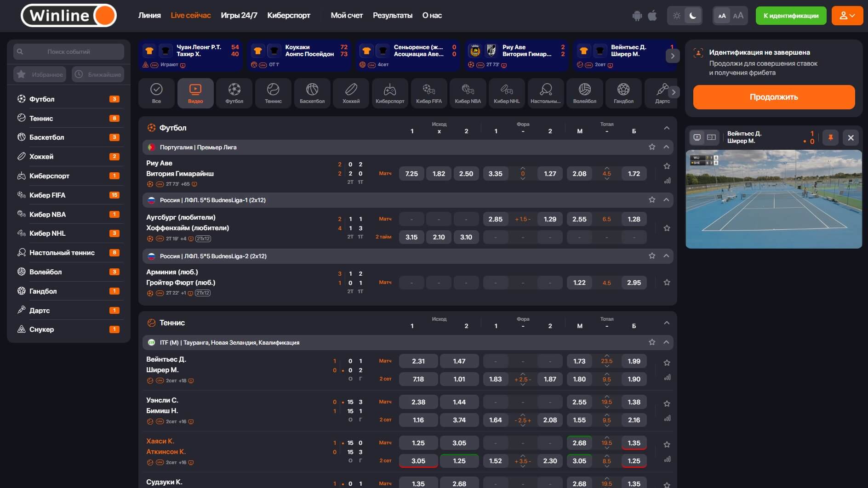Viewport: 868px width, 488px height.
Task: Open the user account dropdown
Action: coord(847,16)
